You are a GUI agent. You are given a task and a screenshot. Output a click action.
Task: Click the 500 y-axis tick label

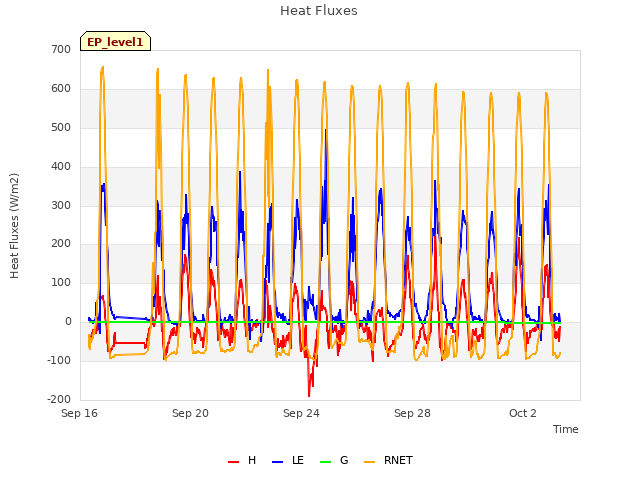(61, 127)
